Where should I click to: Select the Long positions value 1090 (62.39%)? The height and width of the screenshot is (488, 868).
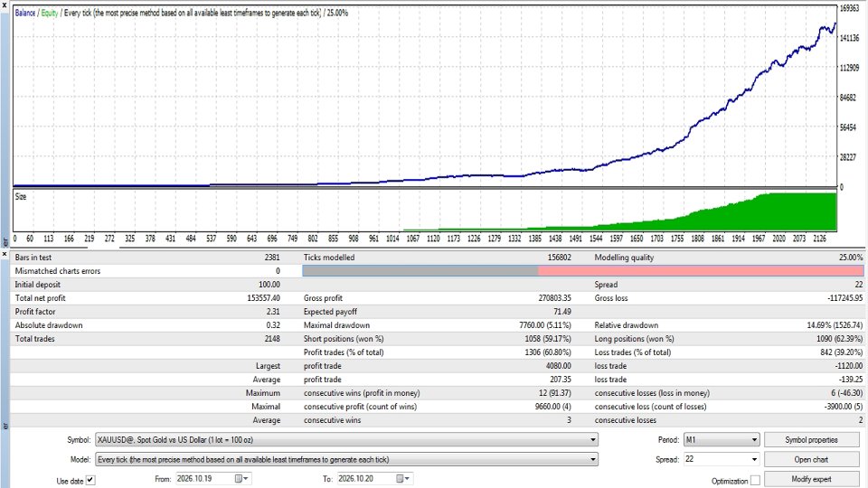pos(839,339)
